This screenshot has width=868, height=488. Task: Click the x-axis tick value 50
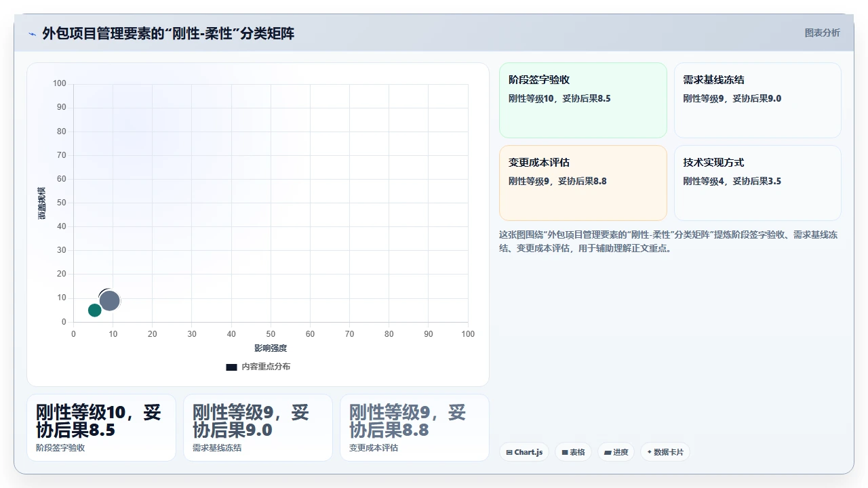click(x=271, y=334)
